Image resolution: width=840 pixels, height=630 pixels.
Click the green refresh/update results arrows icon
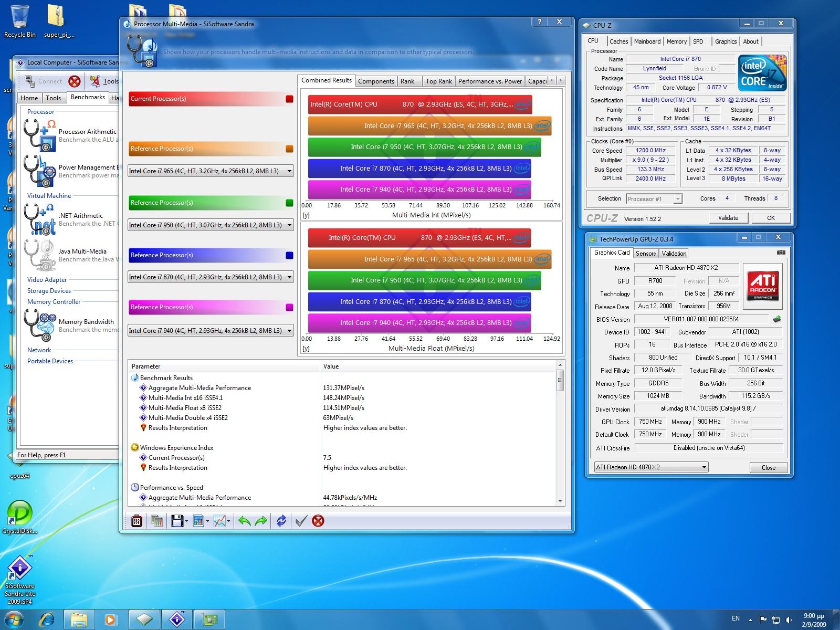coord(281,521)
